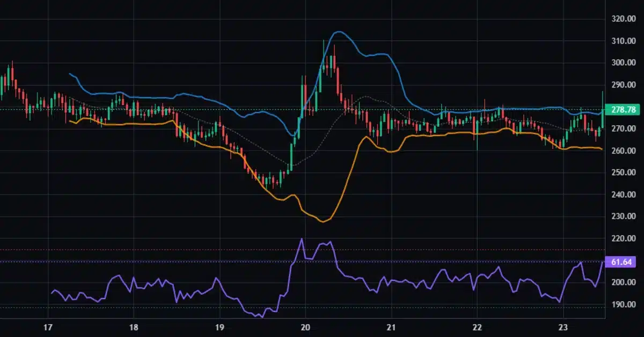The height and width of the screenshot is (337, 644).
Task: Click the lowest point of the orange band
Action: (322, 221)
